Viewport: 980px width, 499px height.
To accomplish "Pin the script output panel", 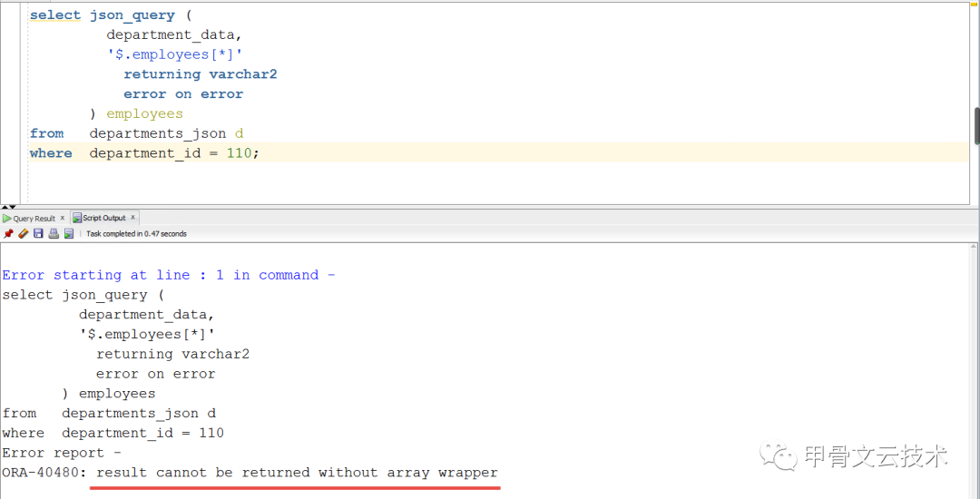I will click(8, 233).
